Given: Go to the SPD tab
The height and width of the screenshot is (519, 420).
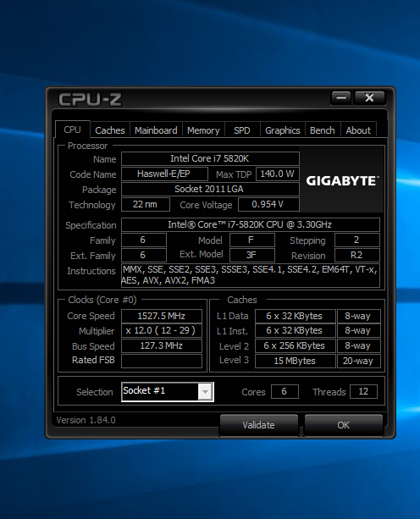Looking at the screenshot, I should click(x=242, y=130).
